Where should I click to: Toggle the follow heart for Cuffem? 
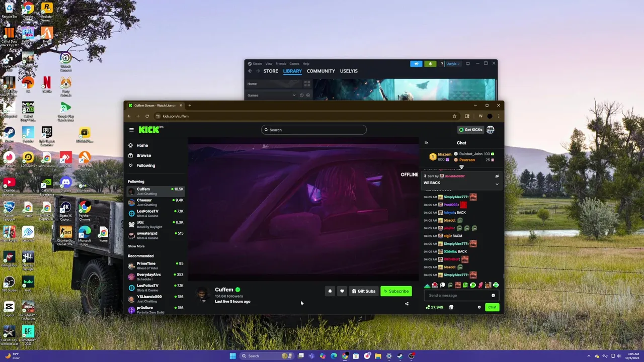pos(342,291)
